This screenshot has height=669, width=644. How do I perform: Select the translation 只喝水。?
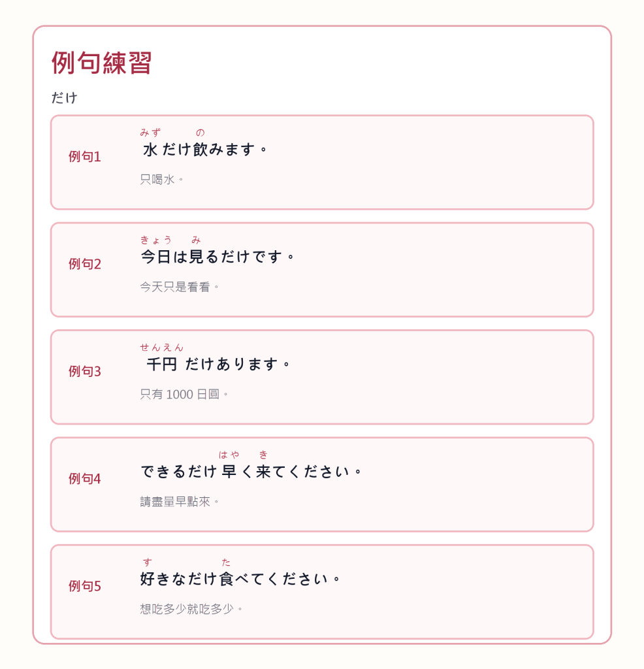162,180
